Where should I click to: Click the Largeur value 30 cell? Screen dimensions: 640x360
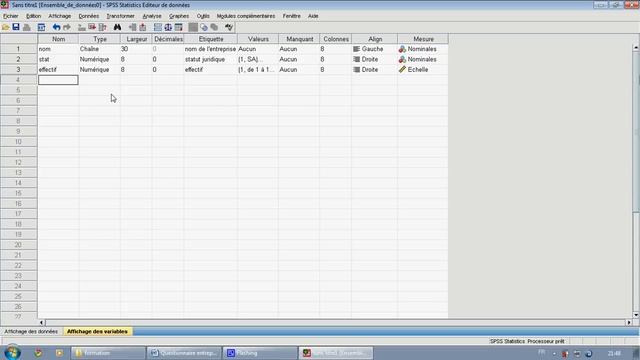click(136, 49)
